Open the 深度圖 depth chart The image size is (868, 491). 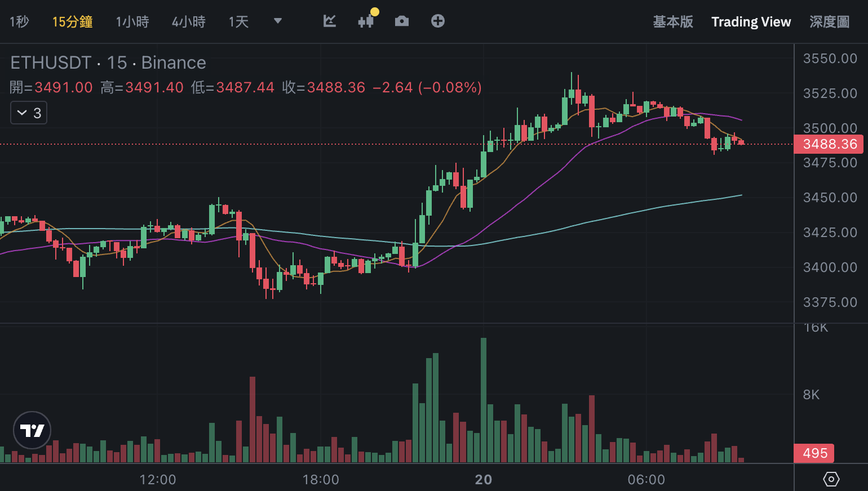[x=829, y=22]
